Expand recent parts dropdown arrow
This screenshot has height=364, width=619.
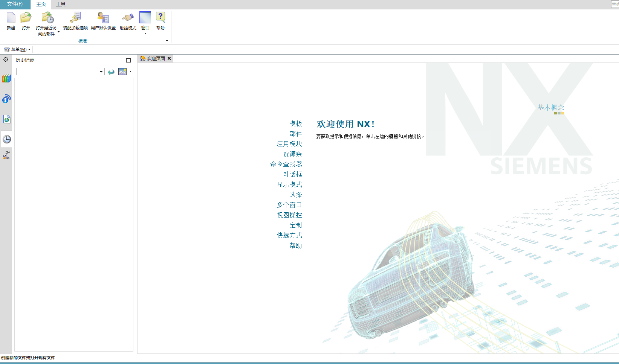[59, 32]
